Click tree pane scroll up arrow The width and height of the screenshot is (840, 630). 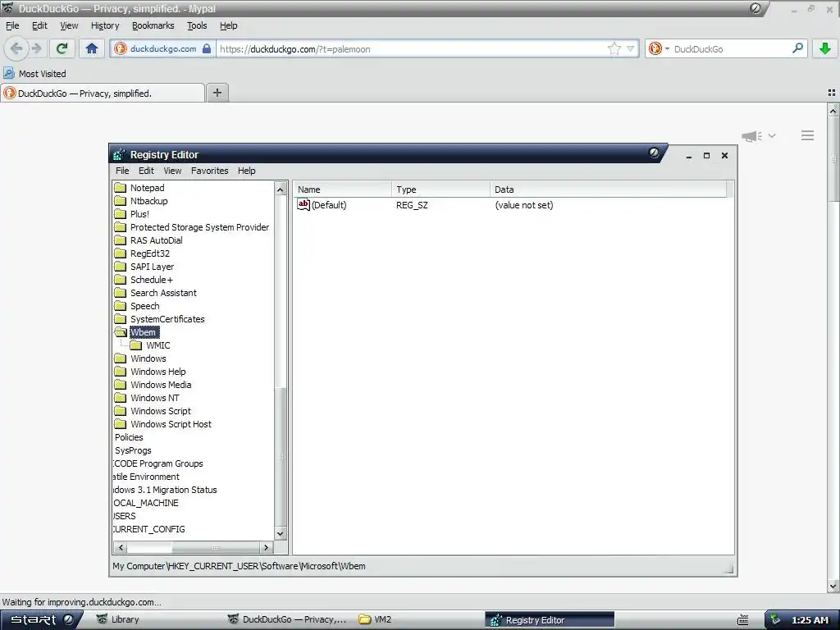pyautogui.click(x=281, y=189)
